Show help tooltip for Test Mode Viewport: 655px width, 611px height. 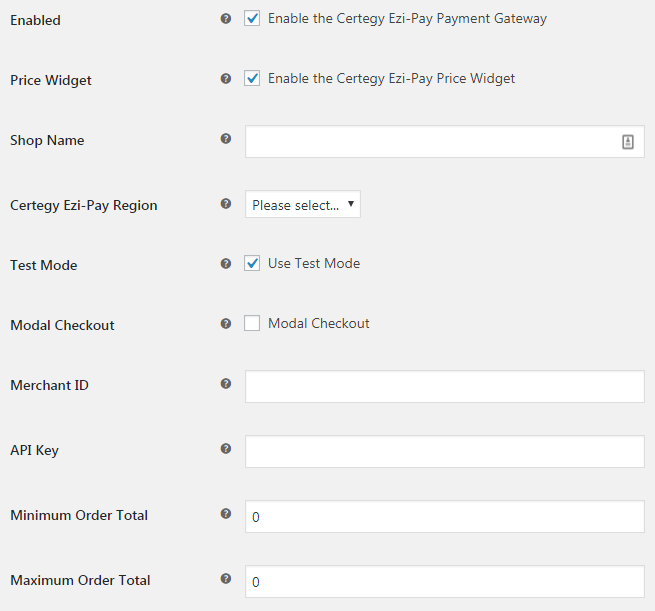[x=226, y=264]
